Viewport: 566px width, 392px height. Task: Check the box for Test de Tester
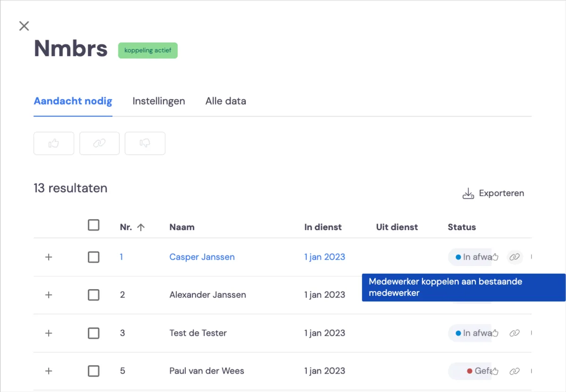(x=94, y=333)
